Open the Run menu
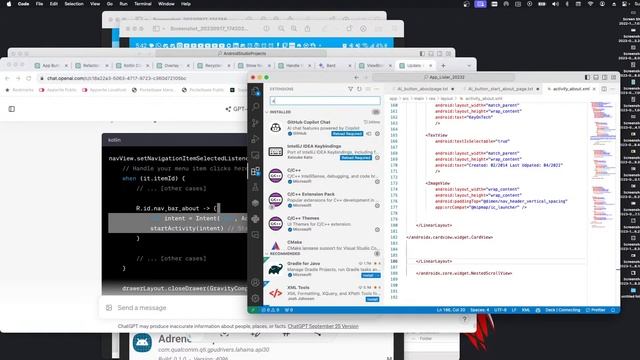The height and width of the screenshot is (360, 640). pos(123,4)
